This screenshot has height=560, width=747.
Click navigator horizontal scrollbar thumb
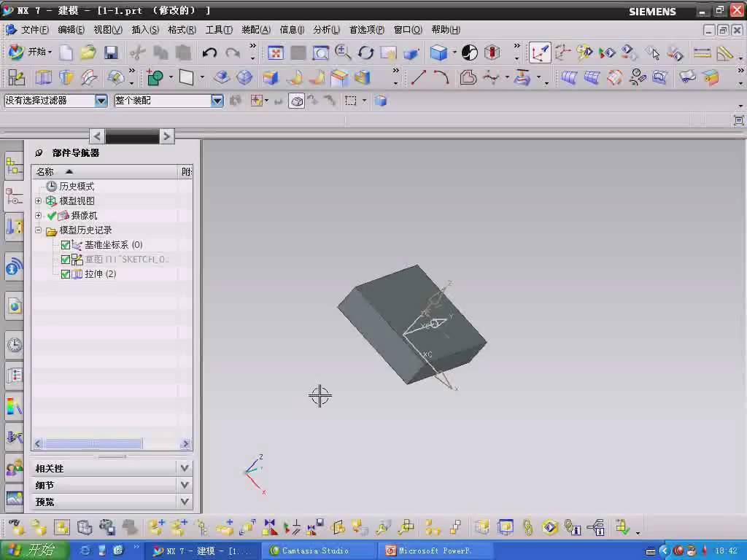(93, 444)
